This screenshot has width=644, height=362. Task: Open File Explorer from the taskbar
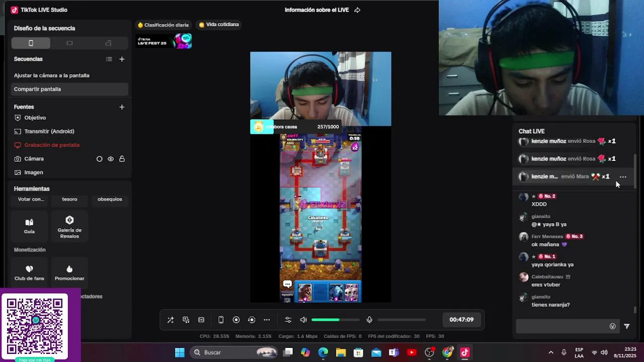coord(341,352)
